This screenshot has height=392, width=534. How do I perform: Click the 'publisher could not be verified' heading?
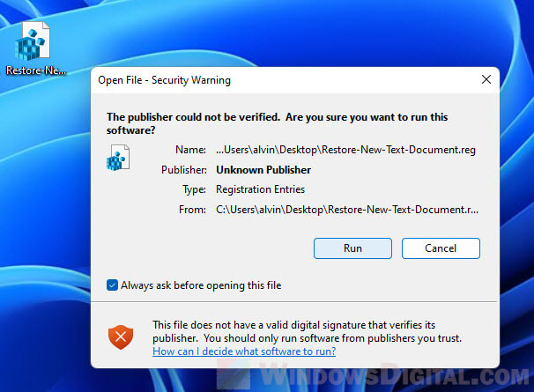point(277,123)
